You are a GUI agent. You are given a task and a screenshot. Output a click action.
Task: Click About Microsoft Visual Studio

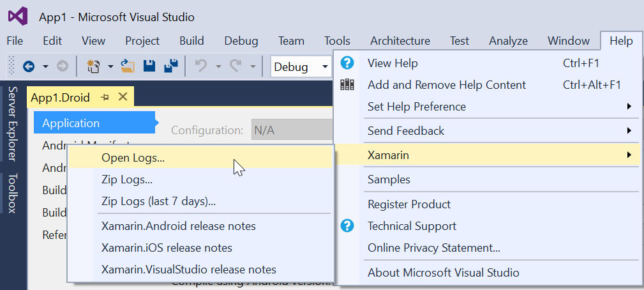click(x=443, y=273)
